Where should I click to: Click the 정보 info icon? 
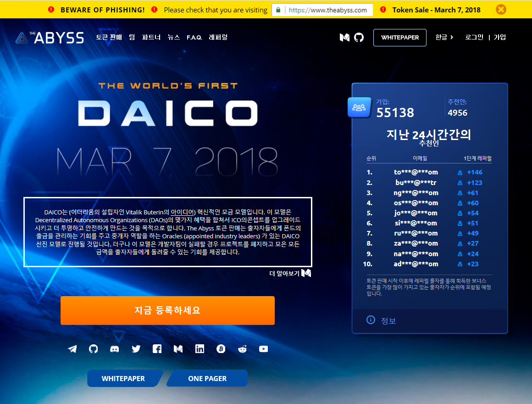[371, 320]
